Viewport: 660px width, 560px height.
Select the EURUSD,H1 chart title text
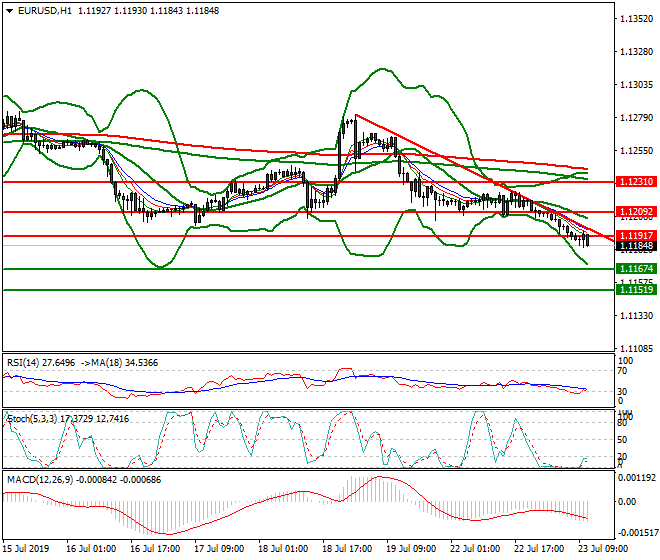click(45, 11)
